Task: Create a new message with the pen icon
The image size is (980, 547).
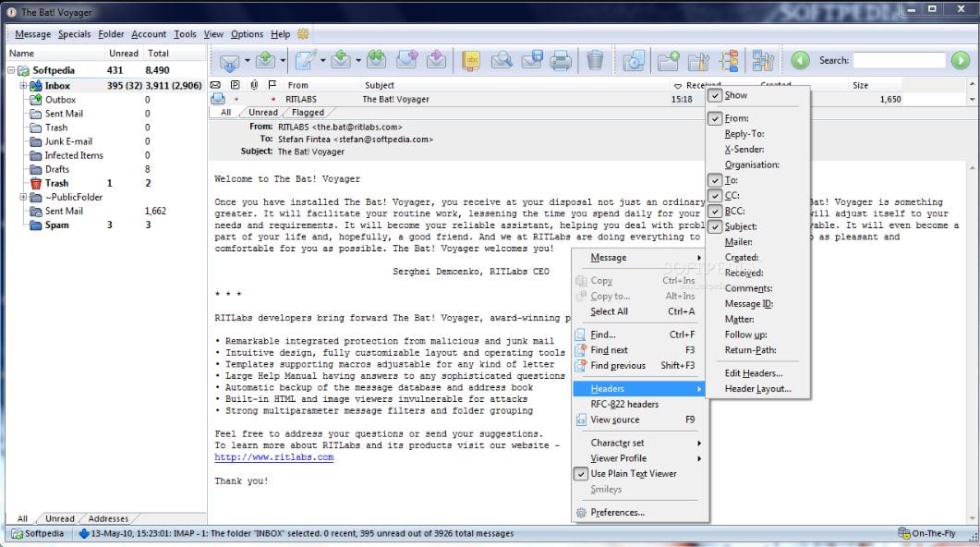Action: 306,61
